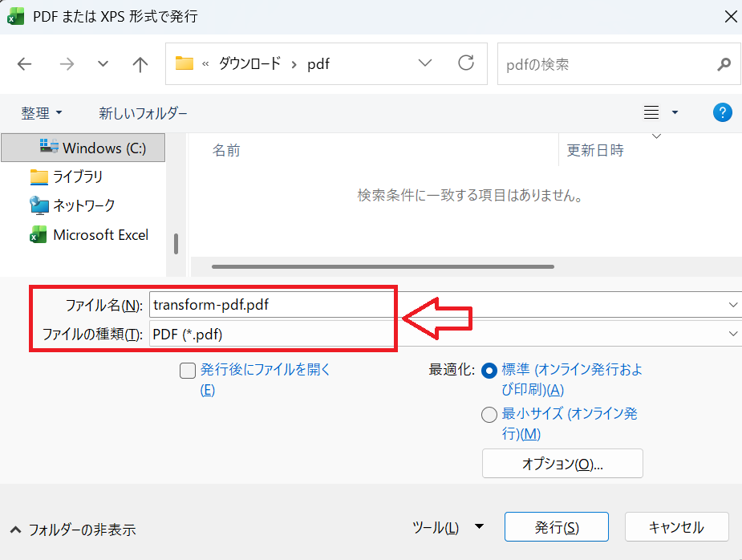Expand the ファイルの種類 dropdown arrow

point(733,334)
